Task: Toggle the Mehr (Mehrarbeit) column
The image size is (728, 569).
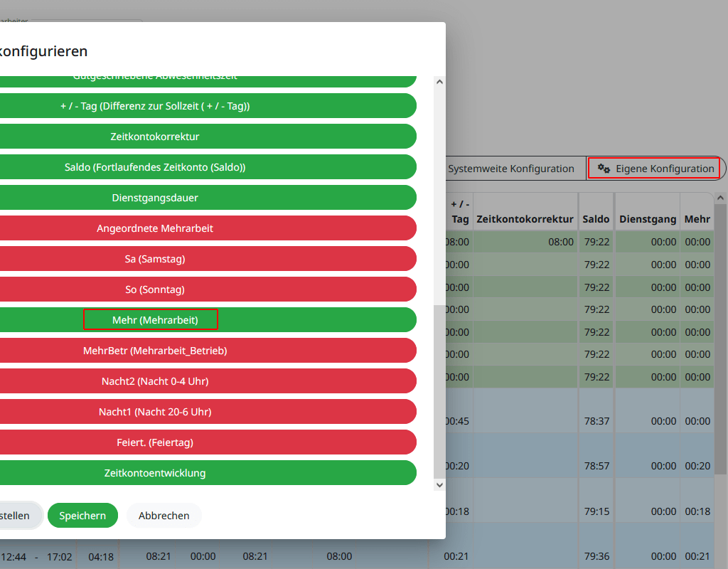Action: (x=155, y=320)
